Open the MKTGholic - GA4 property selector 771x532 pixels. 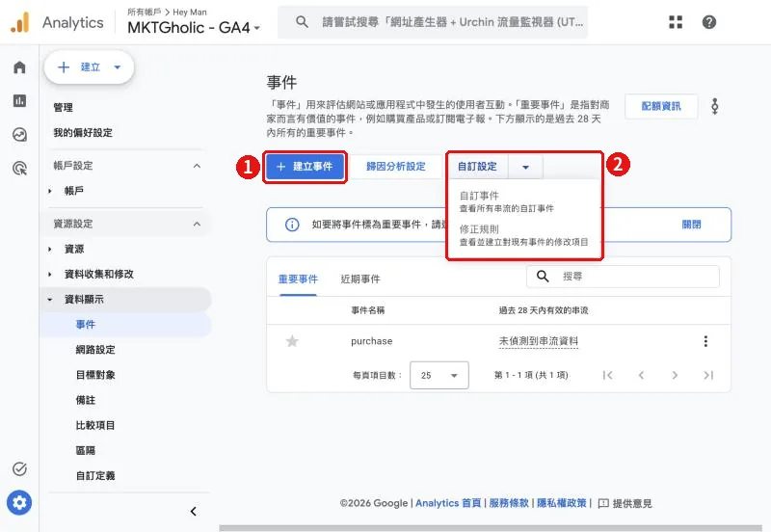194,28
